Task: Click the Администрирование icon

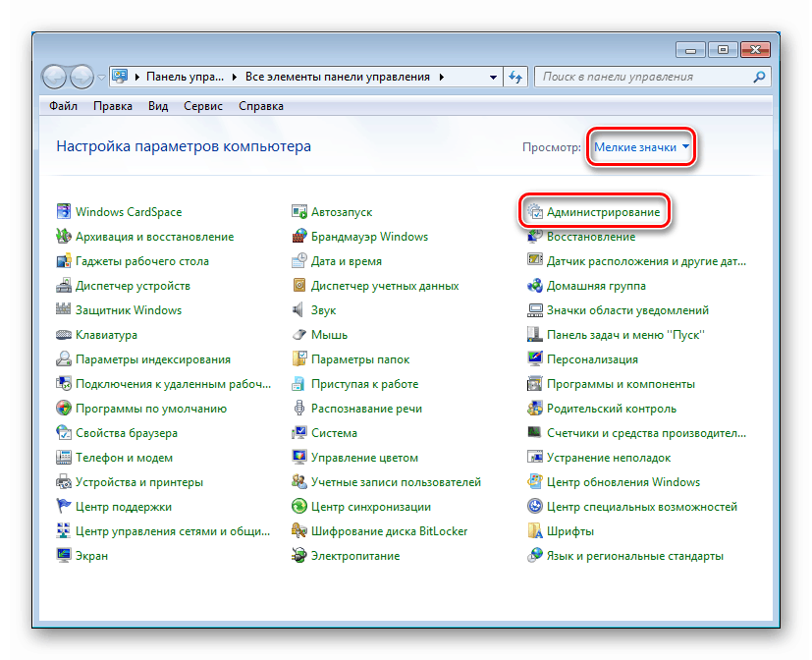Action: (x=534, y=211)
